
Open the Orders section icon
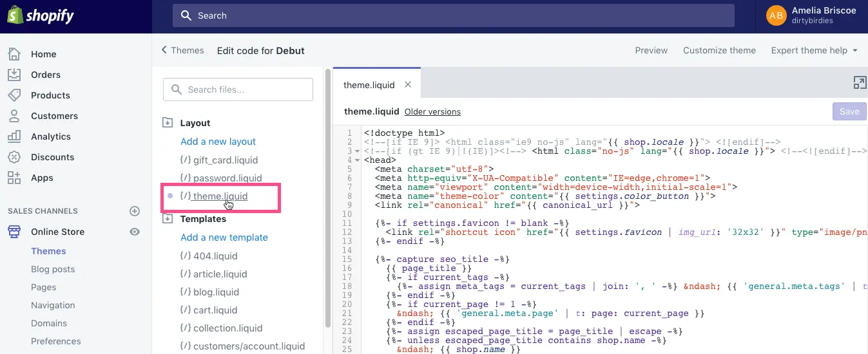coord(14,75)
